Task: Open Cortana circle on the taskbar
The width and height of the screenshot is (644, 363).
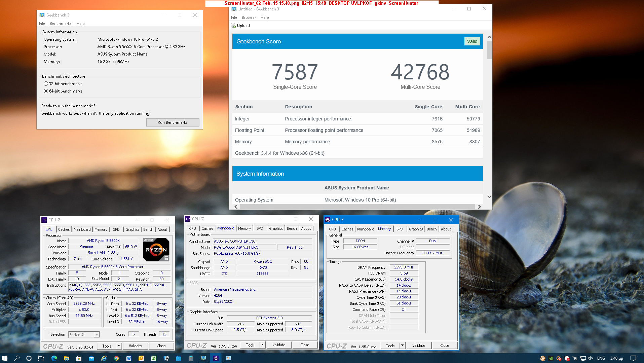Action: [29, 358]
